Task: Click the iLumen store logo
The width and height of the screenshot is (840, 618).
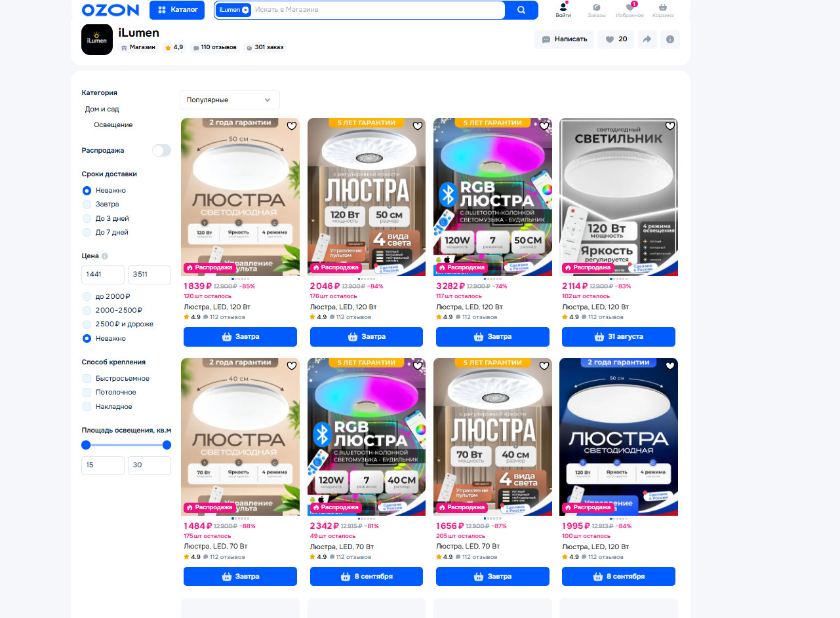Action: pos(97,39)
